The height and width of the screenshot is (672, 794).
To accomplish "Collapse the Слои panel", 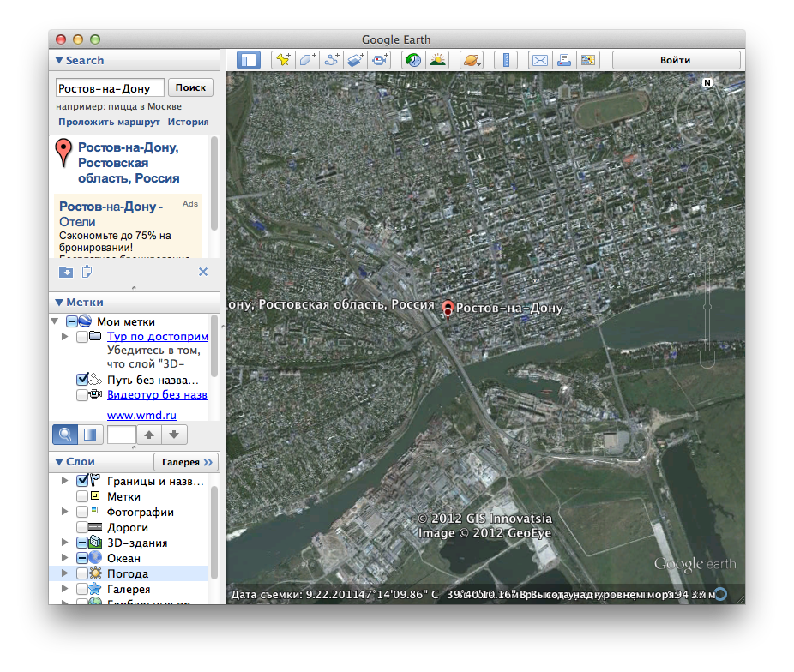I will click(59, 461).
